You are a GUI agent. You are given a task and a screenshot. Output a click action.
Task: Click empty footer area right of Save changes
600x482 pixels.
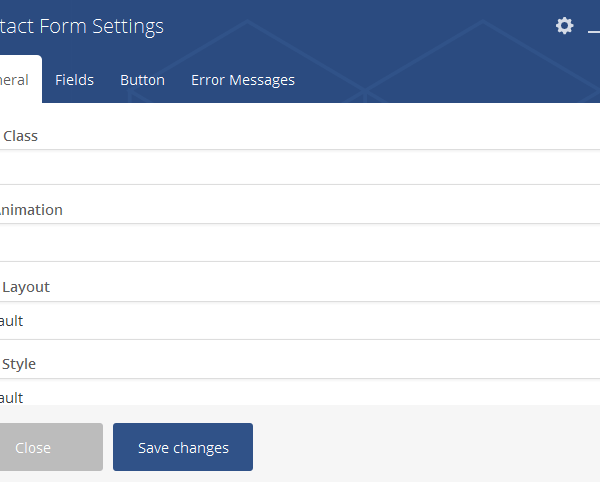click(420, 447)
